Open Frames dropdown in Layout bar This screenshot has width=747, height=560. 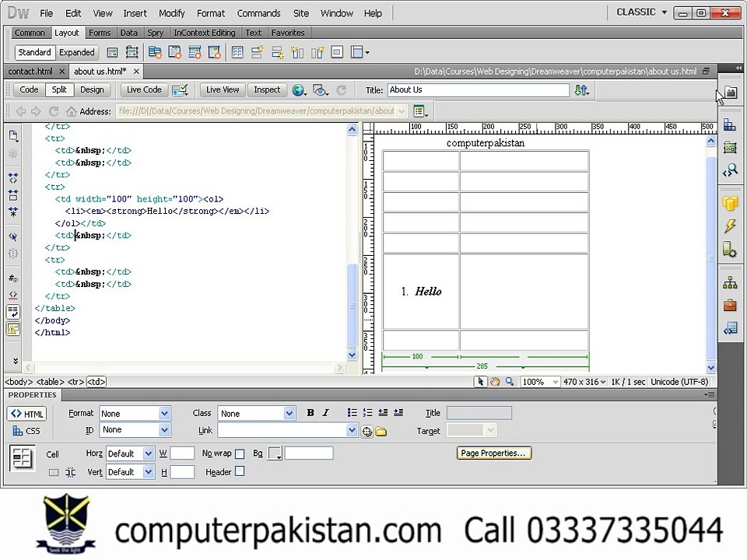point(360,52)
